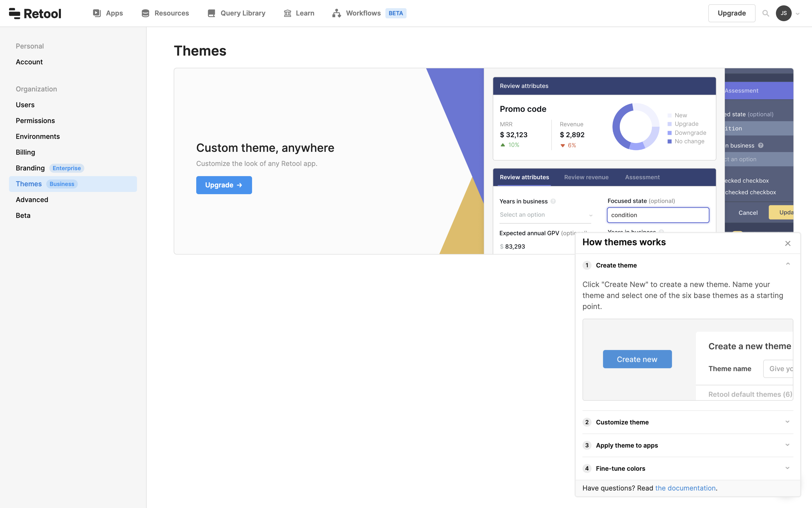Viewport: 812px width, 508px height.
Task: Go to Resources
Action: coord(165,13)
